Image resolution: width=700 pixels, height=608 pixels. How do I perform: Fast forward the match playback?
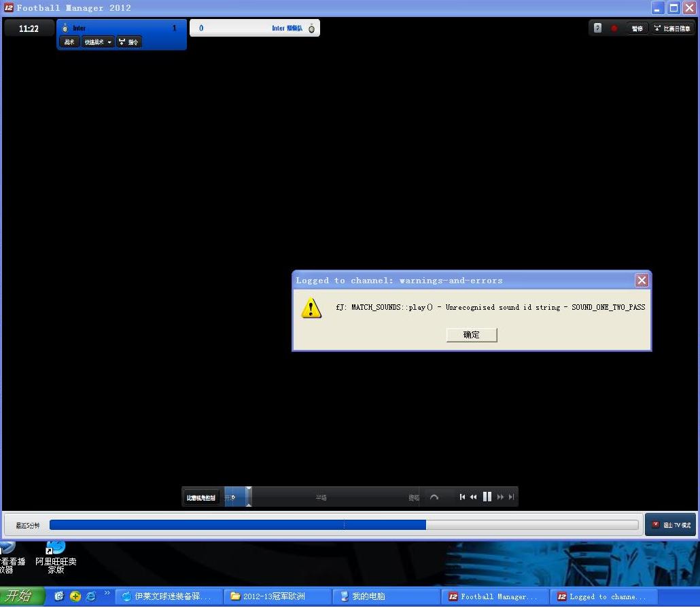tap(500, 497)
